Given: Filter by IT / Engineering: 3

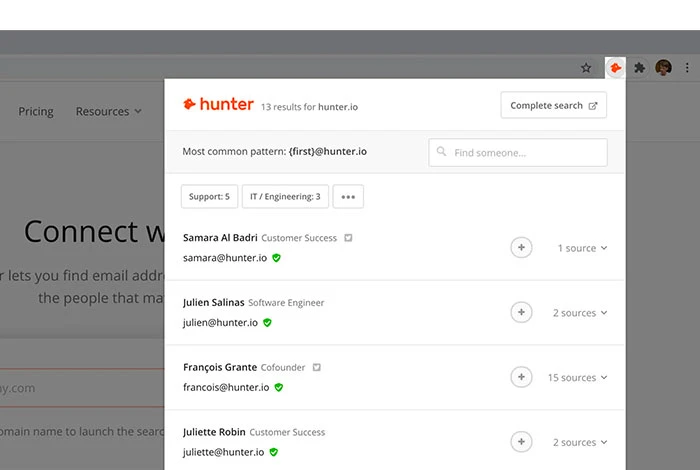Looking at the screenshot, I should click(285, 196).
